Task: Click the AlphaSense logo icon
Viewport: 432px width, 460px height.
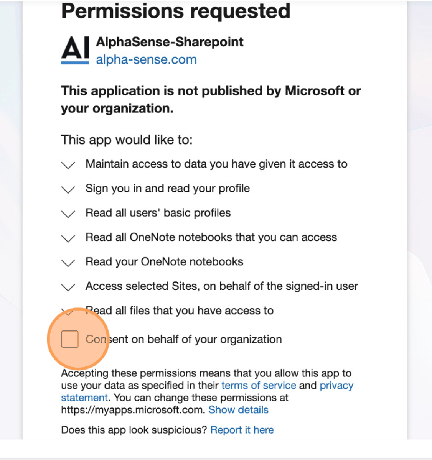Action: point(75,50)
